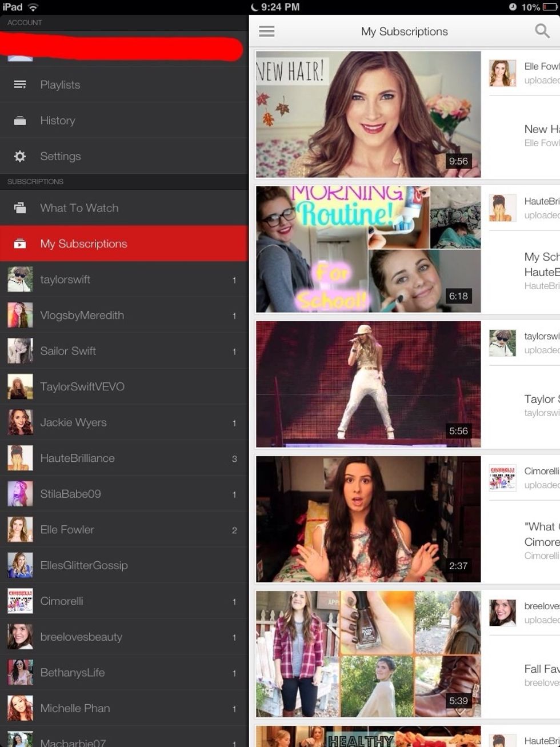
Task: Open the Cimorelli subscription
Action: tap(62, 601)
